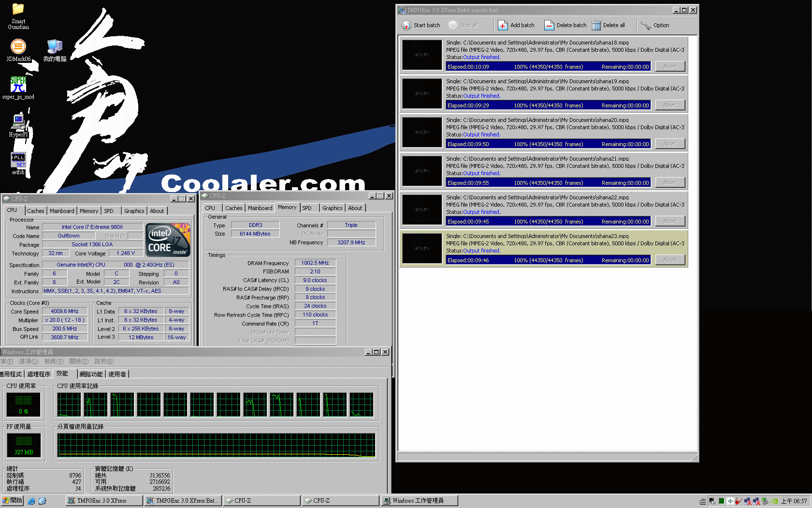Switch to Mainboard tab in left CPU-Z window
This screenshot has height=508, width=812.
tap(62, 211)
